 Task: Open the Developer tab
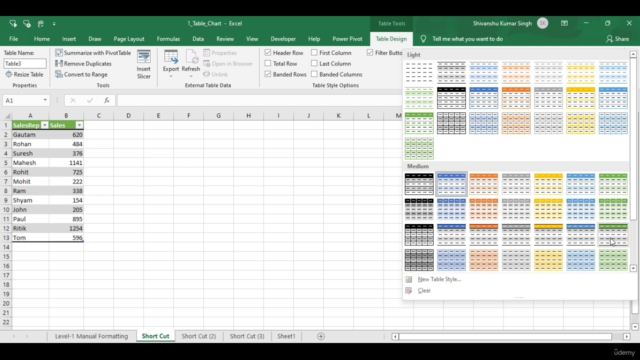pos(283,39)
